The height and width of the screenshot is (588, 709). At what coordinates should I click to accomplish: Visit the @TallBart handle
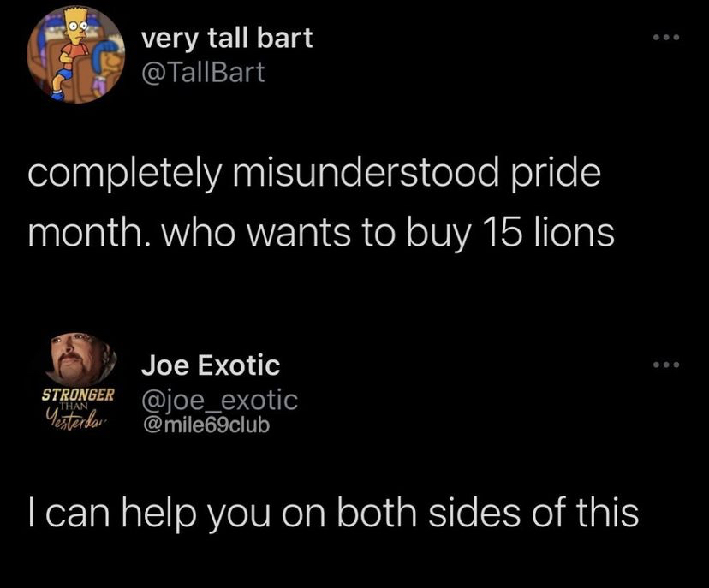pos(203,72)
